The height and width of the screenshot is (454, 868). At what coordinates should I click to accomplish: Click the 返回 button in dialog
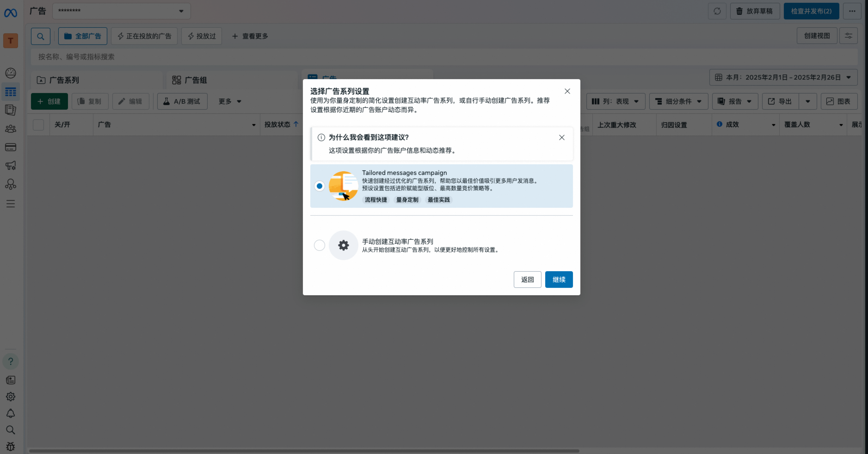pos(528,280)
